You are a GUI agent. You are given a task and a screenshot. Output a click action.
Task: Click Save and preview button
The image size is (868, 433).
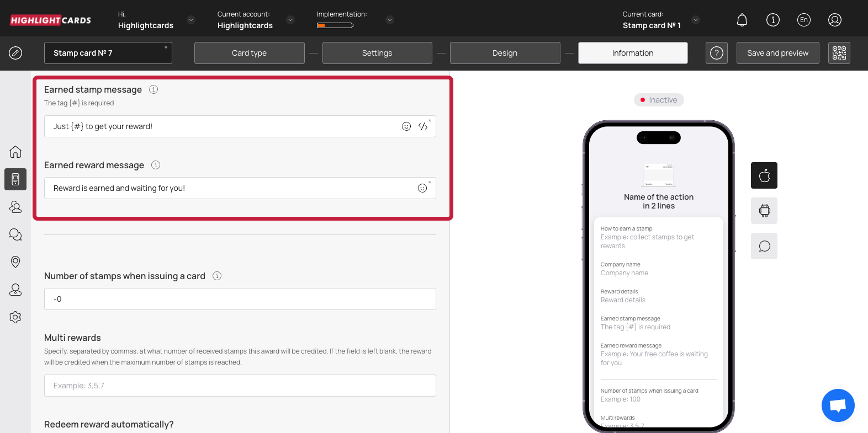pos(777,53)
